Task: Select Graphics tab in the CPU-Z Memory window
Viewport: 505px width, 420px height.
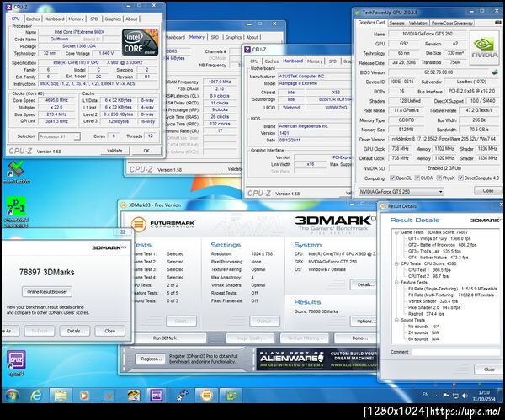Action: tap(233, 37)
